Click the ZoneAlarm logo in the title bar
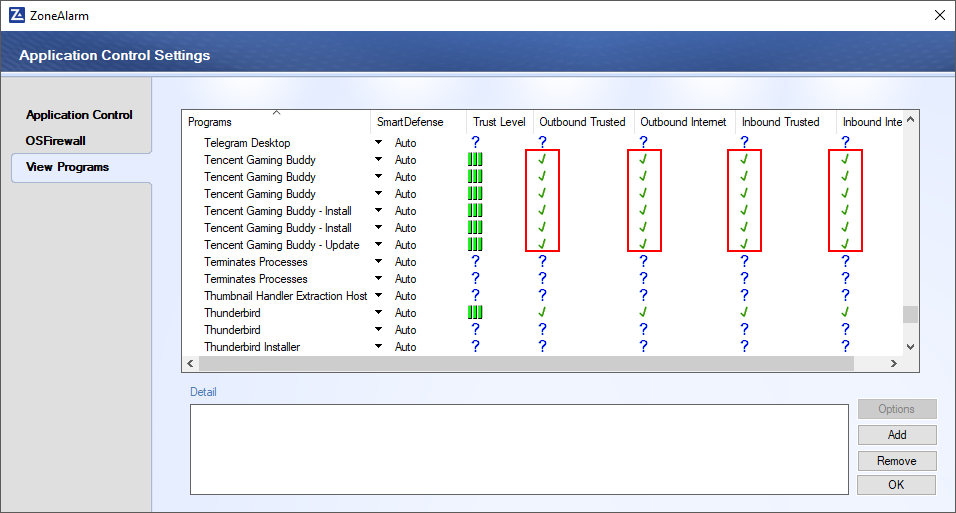The height and width of the screenshot is (513, 956). (16, 15)
